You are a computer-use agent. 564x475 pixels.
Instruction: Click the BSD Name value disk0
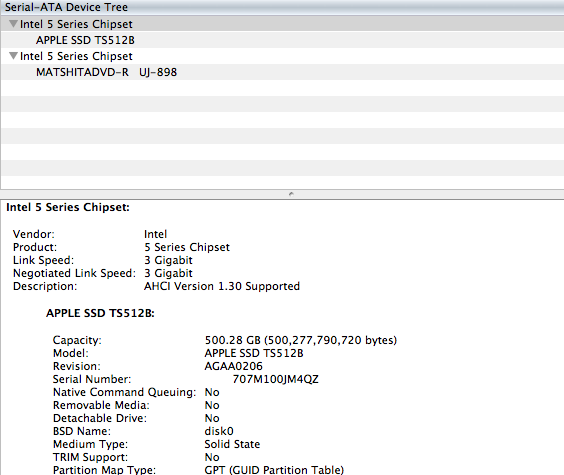219,431
